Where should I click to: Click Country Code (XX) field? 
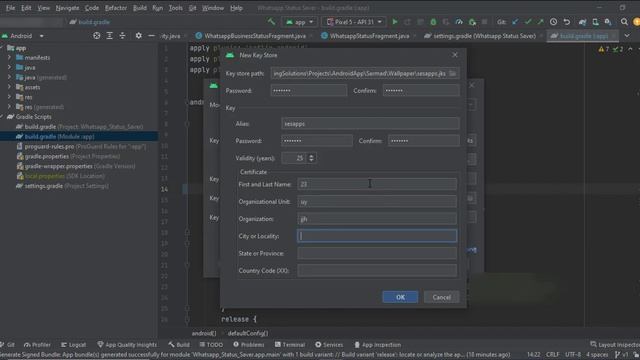[x=377, y=270]
